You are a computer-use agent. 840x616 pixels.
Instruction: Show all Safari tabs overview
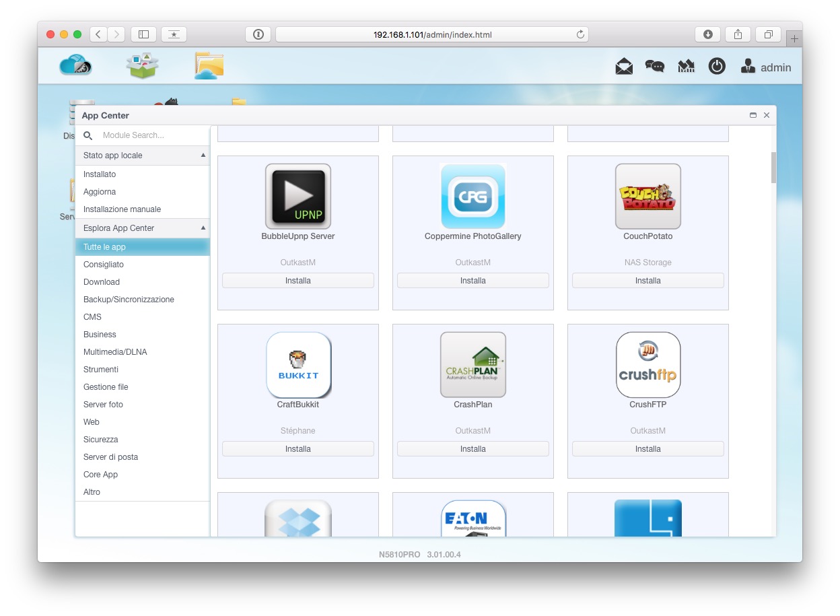tap(768, 34)
